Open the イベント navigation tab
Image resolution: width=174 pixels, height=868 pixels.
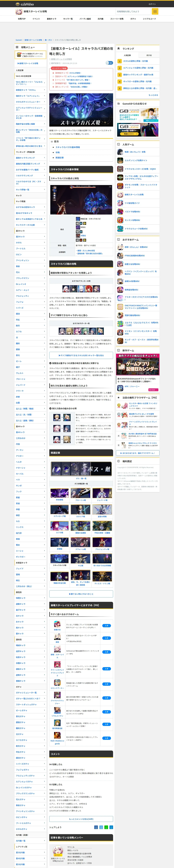pyautogui.click(x=36, y=19)
